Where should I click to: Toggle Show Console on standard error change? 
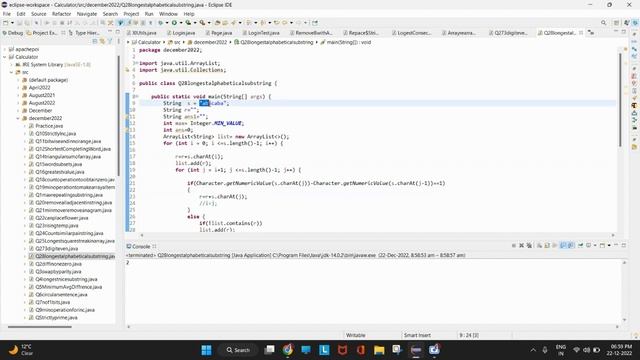coord(570,245)
